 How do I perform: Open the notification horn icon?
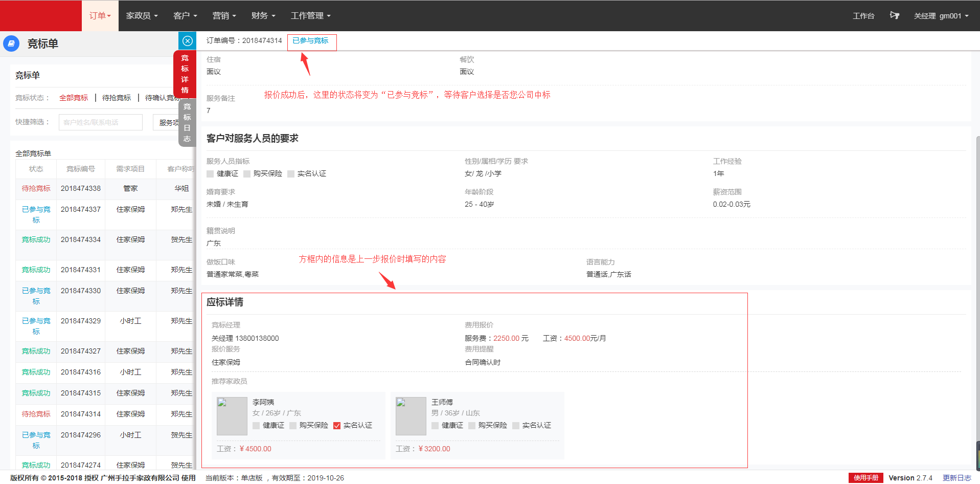(x=894, y=15)
